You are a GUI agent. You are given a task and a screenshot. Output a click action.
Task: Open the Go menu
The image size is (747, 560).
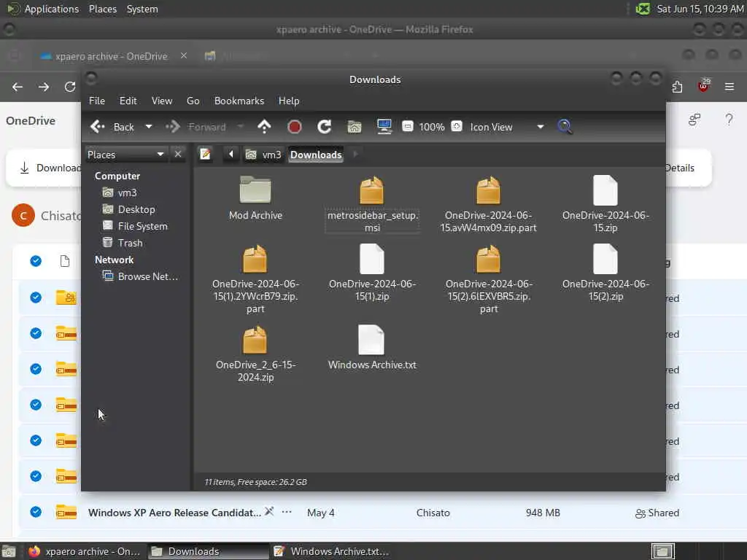point(193,101)
